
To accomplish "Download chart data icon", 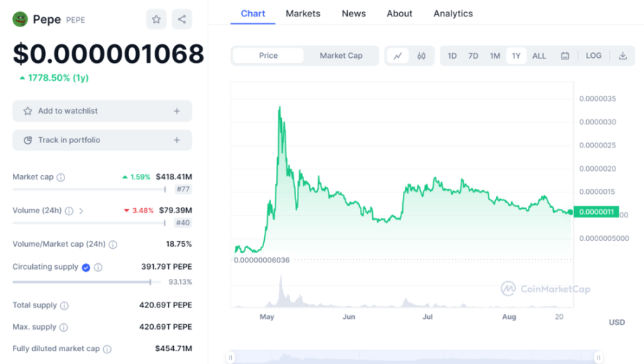I will tap(623, 56).
